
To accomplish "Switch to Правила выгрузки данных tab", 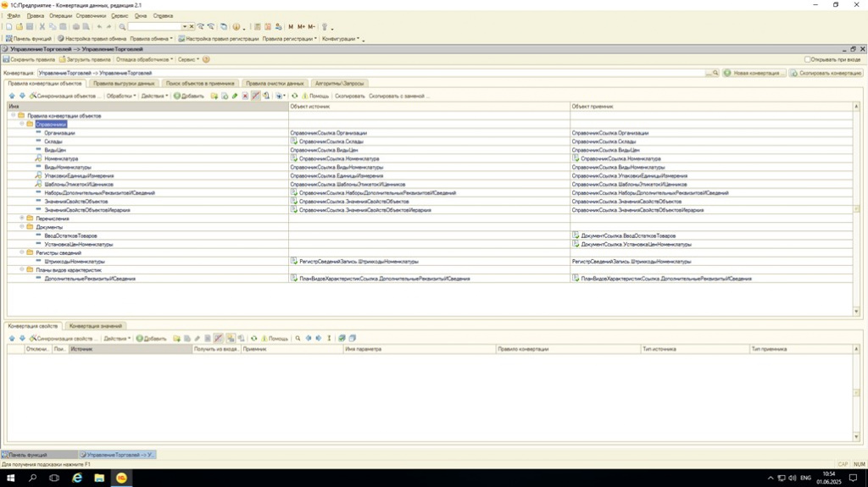I will point(124,84).
